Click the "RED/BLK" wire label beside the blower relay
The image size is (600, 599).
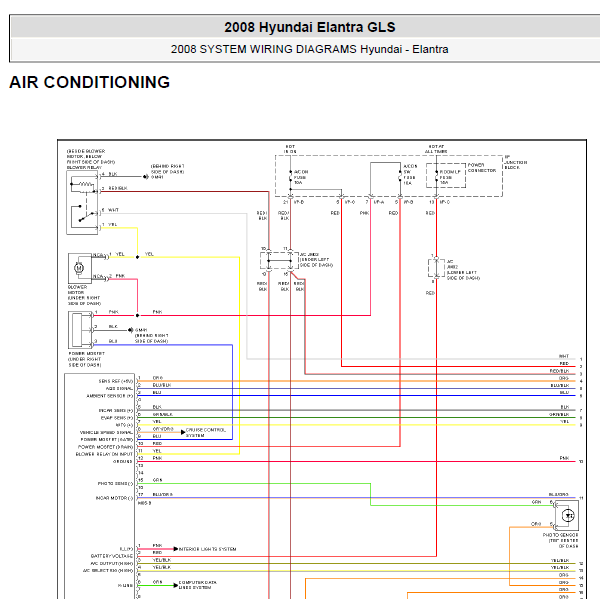118,188
